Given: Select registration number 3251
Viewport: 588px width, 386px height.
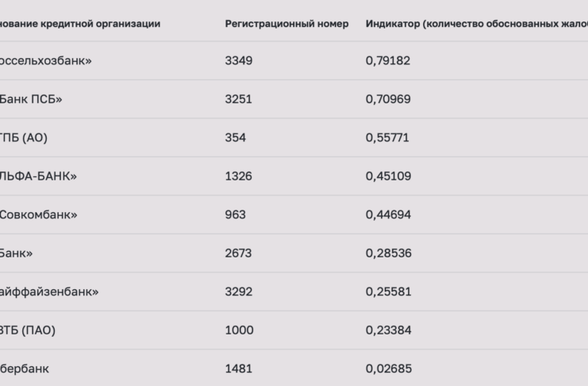Looking at the screenshot, I should [239, 99].
